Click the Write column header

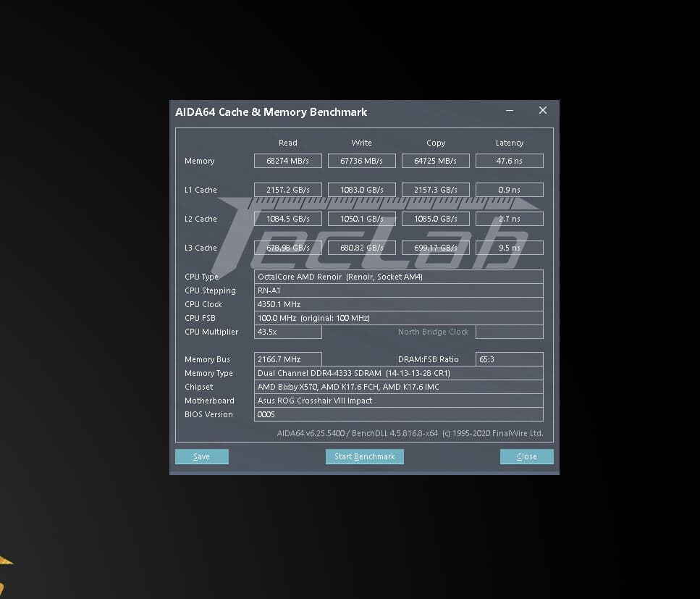point(362,143)
